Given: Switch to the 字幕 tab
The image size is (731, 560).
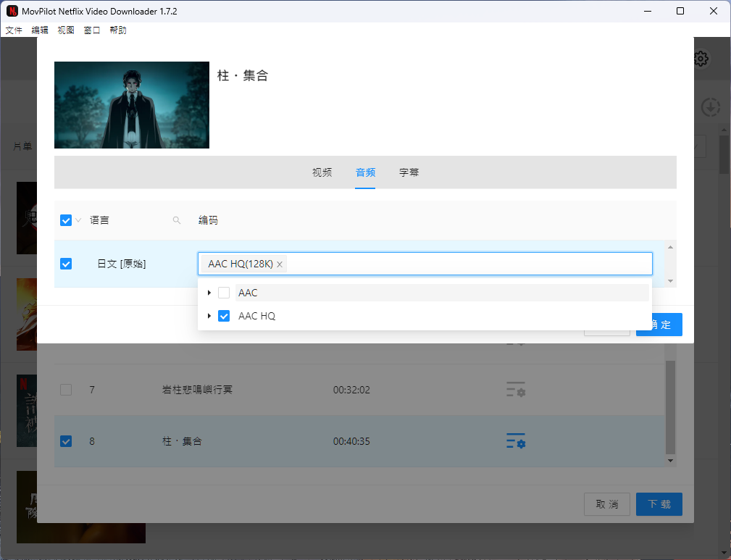Looking at the screenshot, I should [409, 172].
